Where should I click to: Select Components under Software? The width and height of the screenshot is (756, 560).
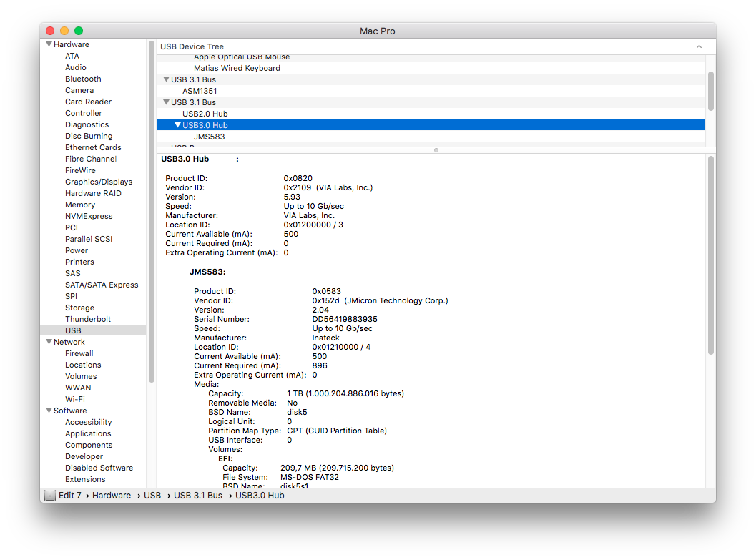pyautogui.click(x=89, y=446)
